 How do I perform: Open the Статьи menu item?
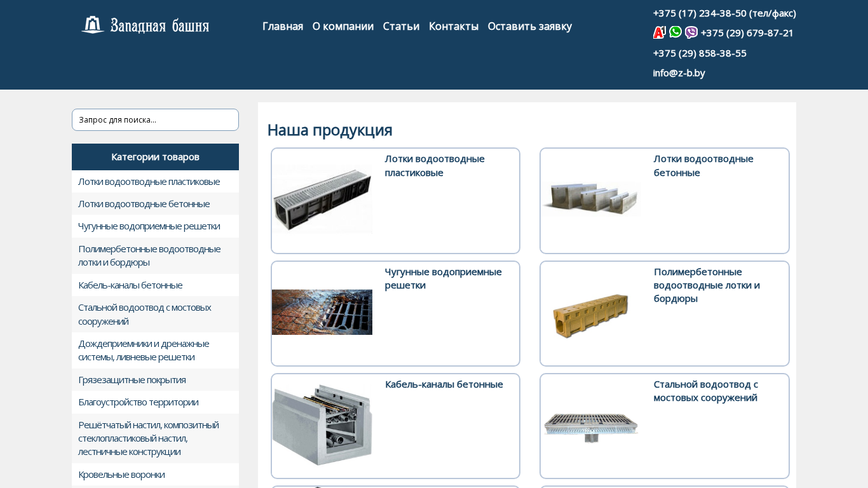tap(401, 26)
